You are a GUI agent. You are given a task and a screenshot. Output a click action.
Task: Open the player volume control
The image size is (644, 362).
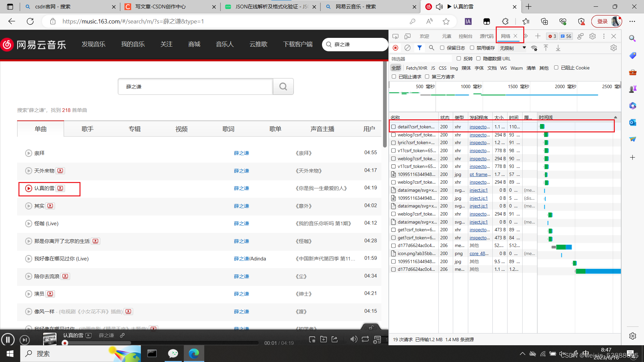pos(354,339)
